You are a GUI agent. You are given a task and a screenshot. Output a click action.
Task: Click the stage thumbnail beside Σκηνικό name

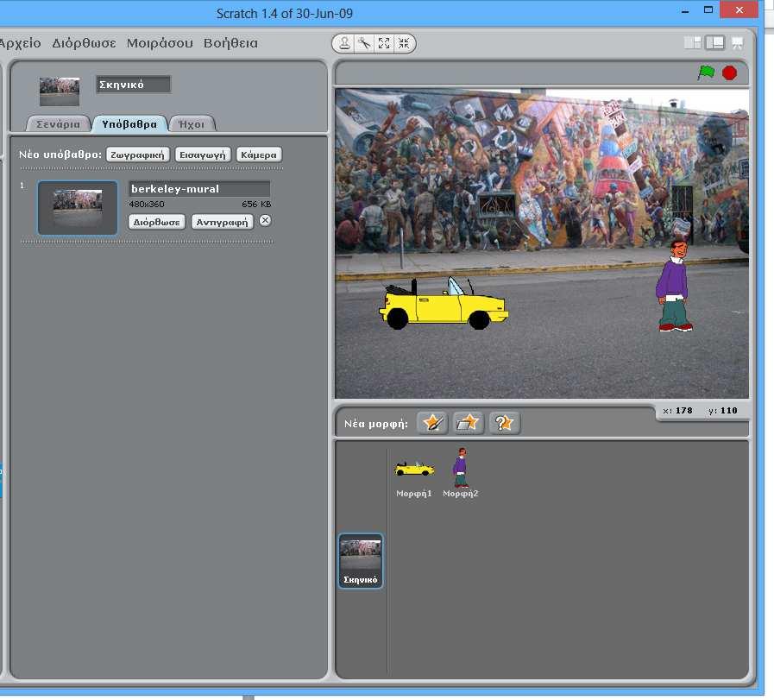pyautogui.click(x=60, y=91)
